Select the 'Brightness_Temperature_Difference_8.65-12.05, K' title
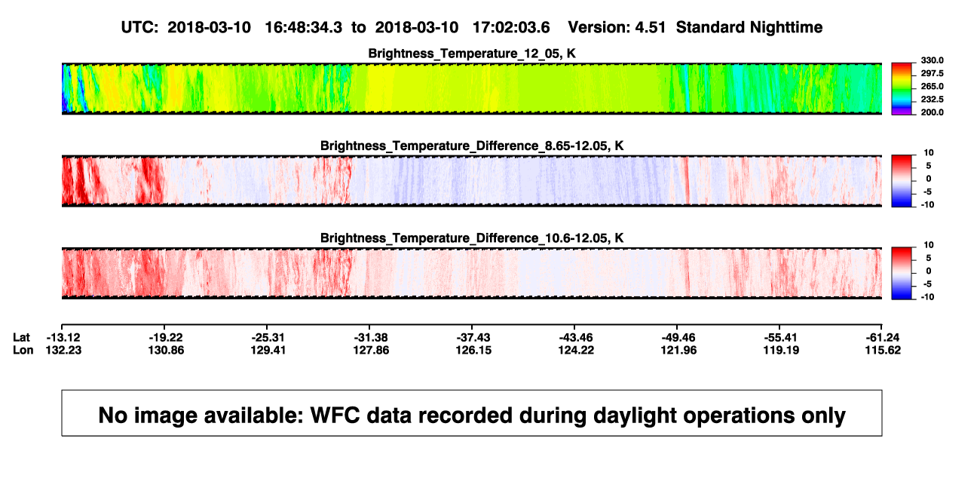980x503 pixels. [472, 146]
